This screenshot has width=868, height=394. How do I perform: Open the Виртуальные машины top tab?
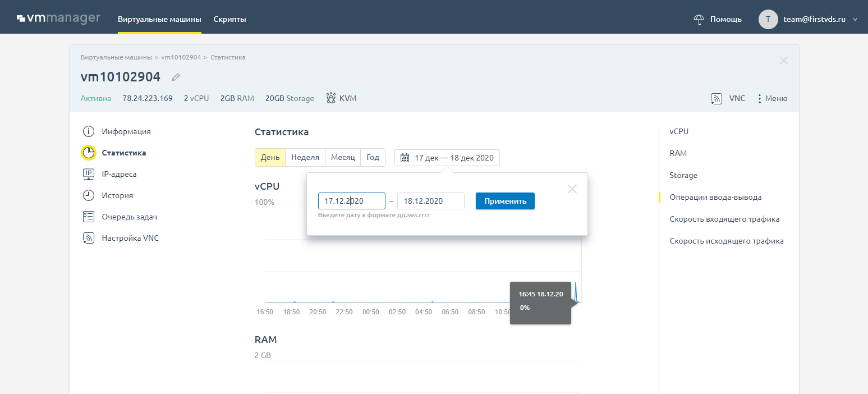coord(159,19)
